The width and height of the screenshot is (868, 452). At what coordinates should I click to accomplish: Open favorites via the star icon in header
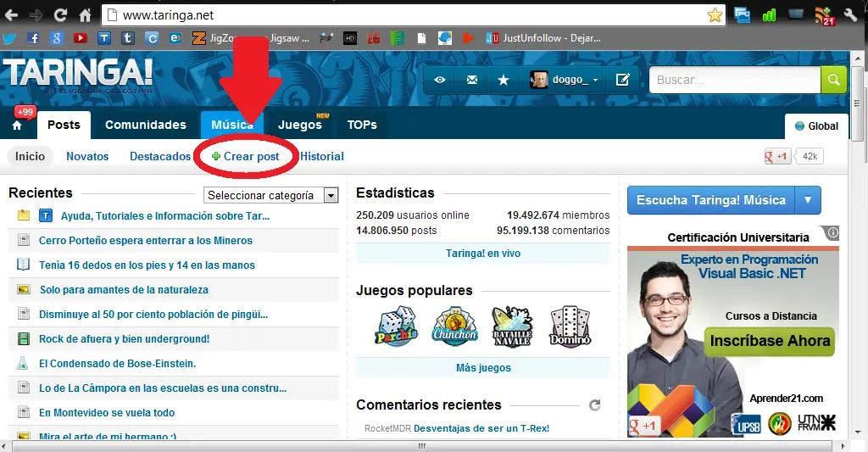pos(504,80)
